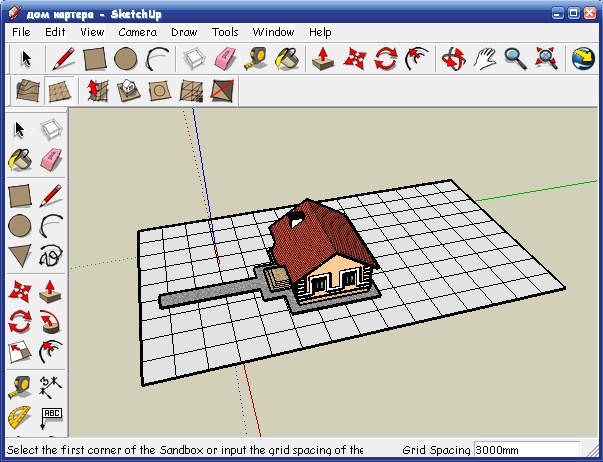Select the arrow Select tool in top toolbar
Screen dimensions: 603x462
pos(26,59)
